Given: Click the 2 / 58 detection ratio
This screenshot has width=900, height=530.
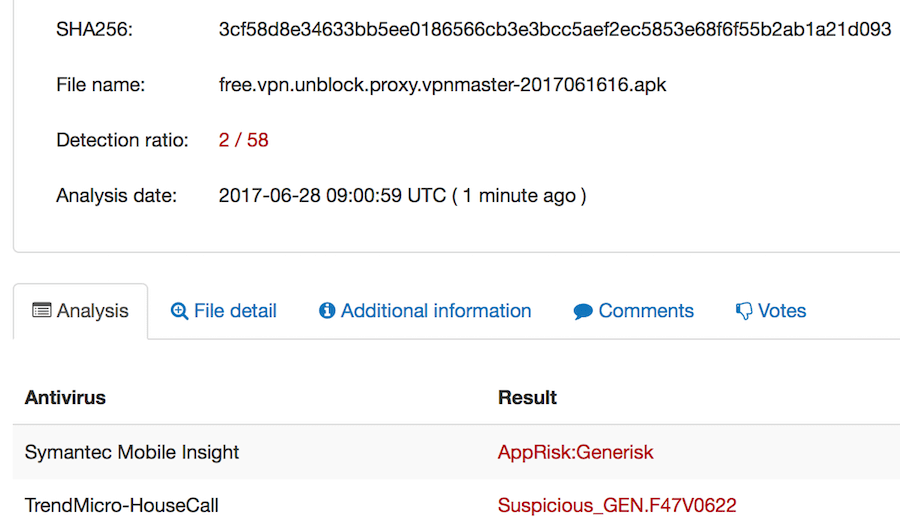Looking at the screenshot, I should (x=243, y=140).
